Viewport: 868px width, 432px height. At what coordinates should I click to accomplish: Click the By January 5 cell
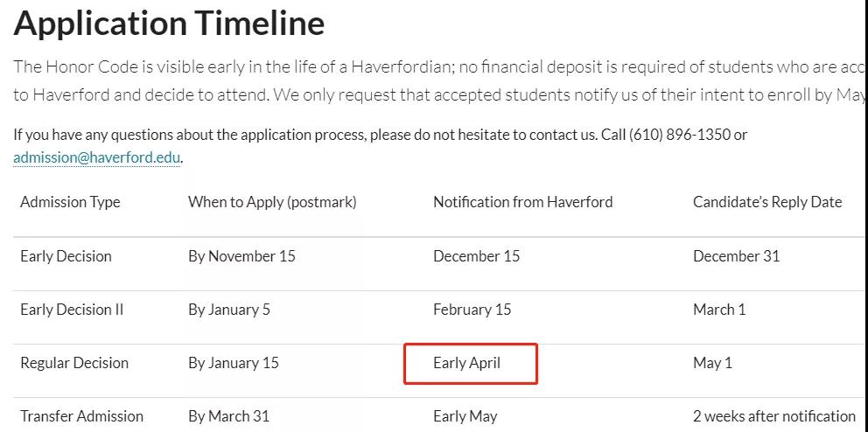[229, 310]
